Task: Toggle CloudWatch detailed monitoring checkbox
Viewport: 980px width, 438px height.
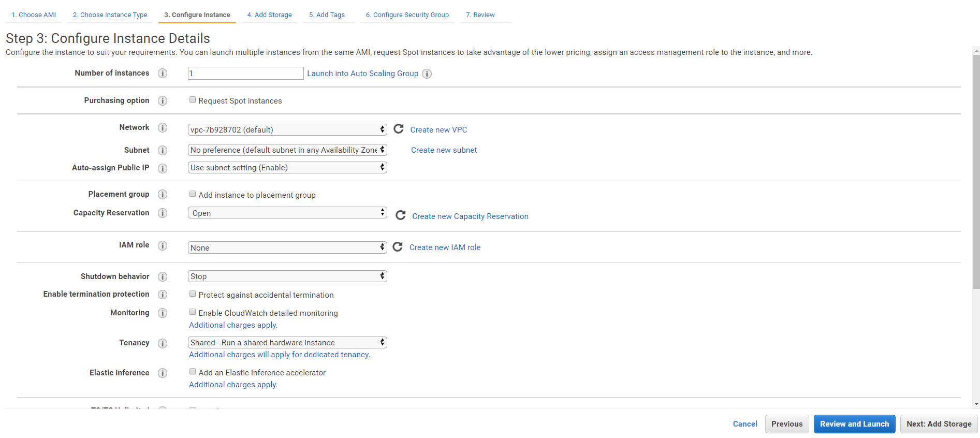Action: pos(193,312)
